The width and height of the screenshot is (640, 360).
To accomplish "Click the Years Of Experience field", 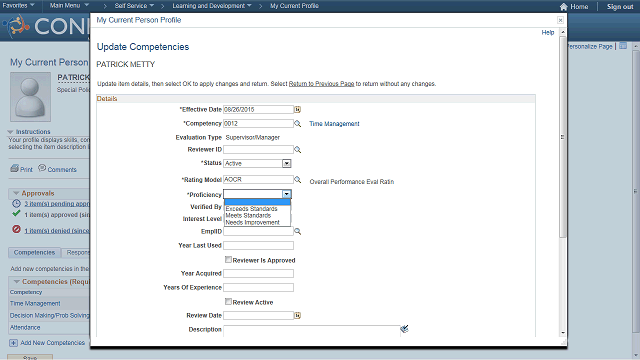I will pos(258,287).
